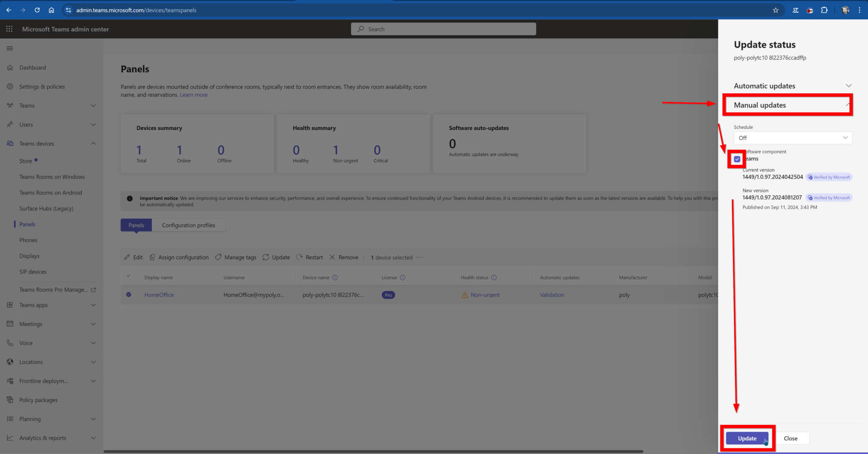This screenshot has height=454, width=868.
Task: Open the Learn more link about panels
Action: click(193, 95)
